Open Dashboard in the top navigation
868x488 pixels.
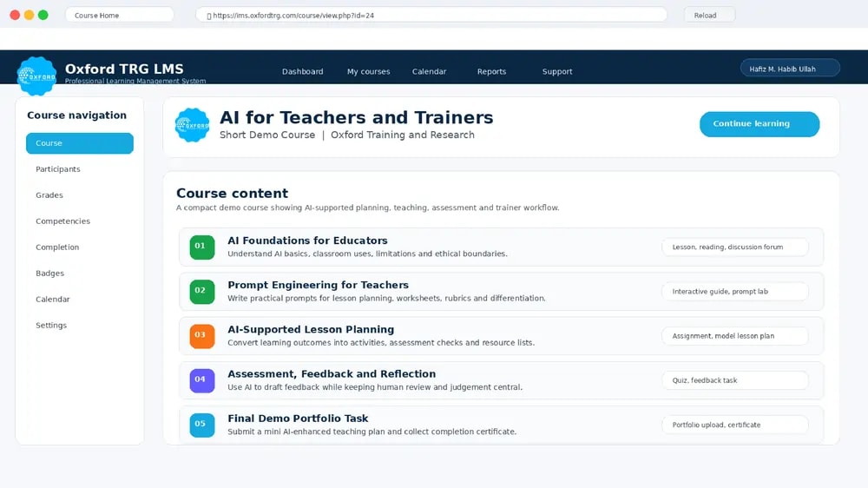coord(302,71)
